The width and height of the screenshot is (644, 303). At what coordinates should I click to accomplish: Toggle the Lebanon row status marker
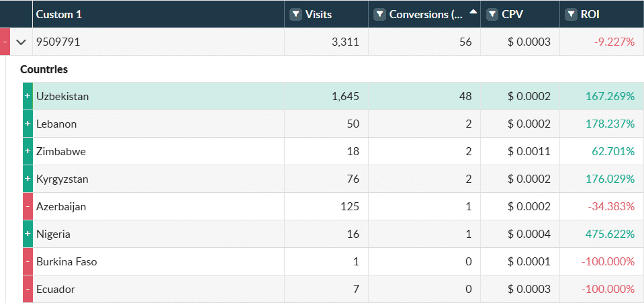click(28, 124)
